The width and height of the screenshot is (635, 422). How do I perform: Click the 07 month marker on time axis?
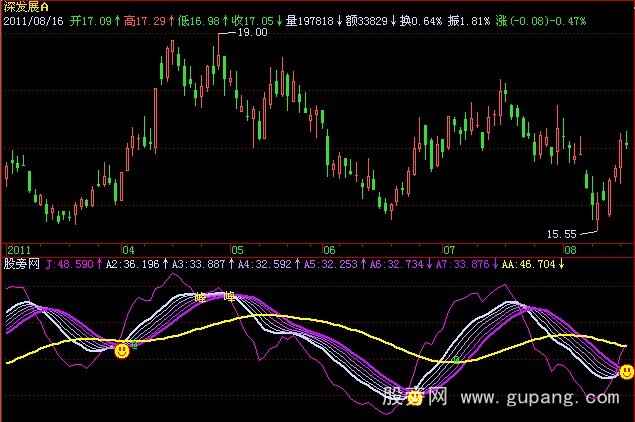(449, 249)
